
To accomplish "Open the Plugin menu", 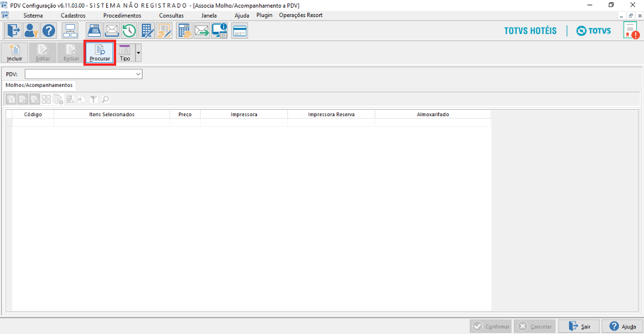I will 265,15.
